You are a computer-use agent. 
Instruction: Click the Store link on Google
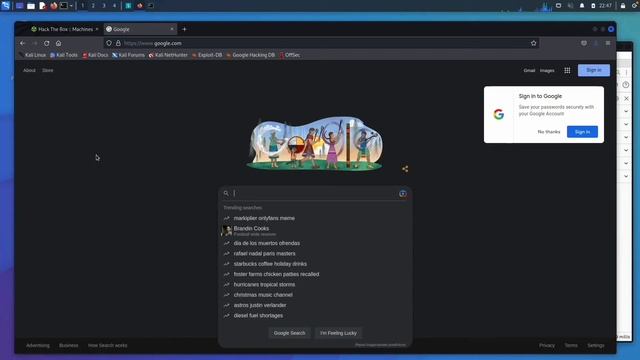click(48, 70)
